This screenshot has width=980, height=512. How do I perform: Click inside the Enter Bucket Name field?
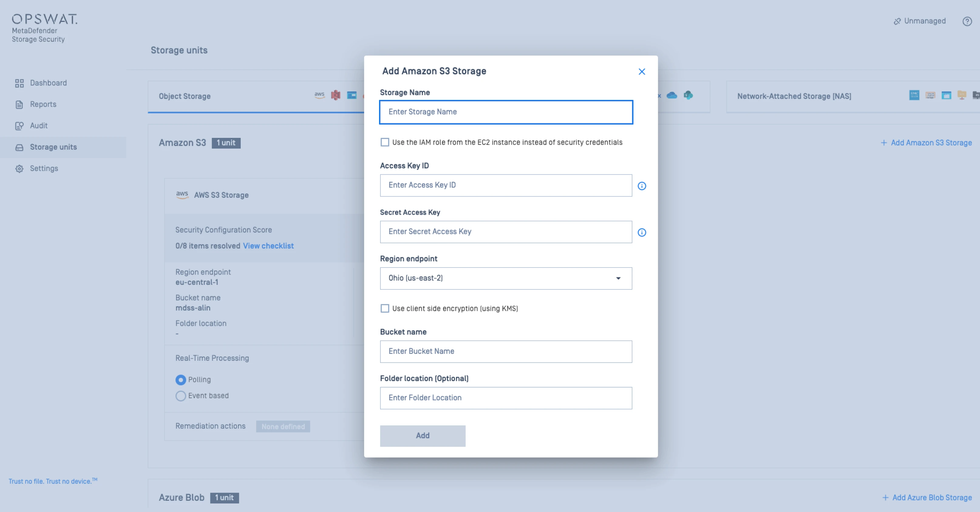[x=505, y=351]
